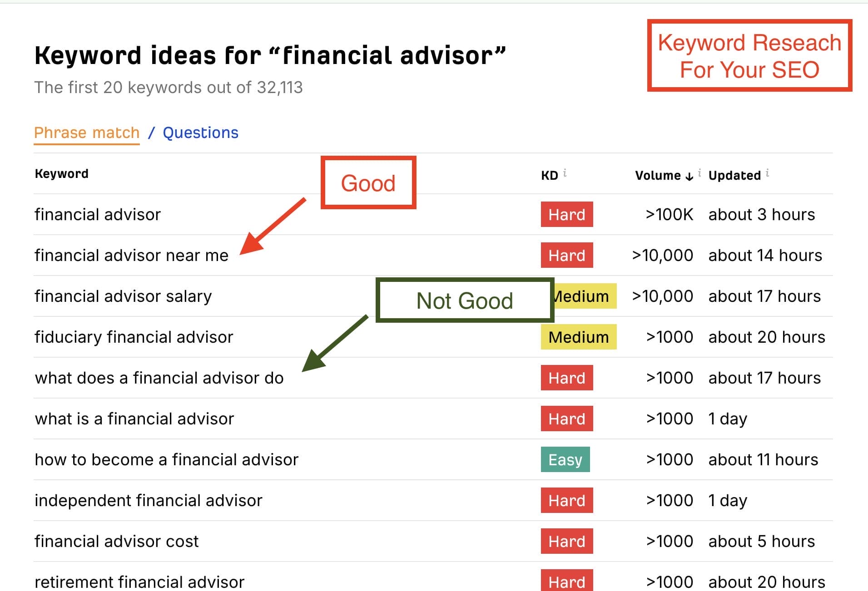
Task: Select the 'fiduciary financial advisor' keyword
Action: click(x=134, y=337)
